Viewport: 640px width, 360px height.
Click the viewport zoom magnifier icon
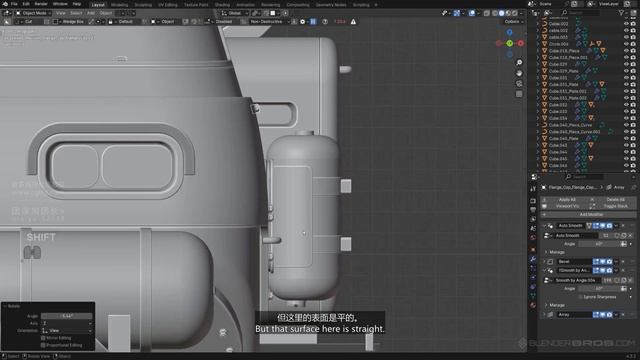(x=519, y=62)
